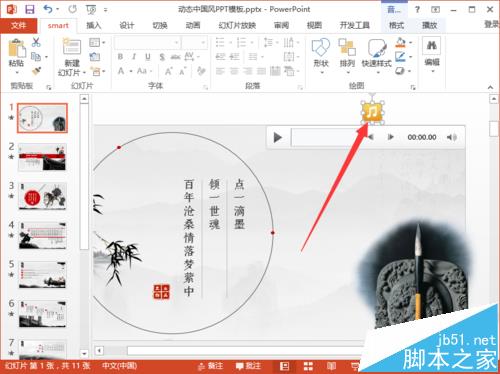Open the File tab (文件)
The height and width of the screenshot is (374, 500).
[18, 26]
